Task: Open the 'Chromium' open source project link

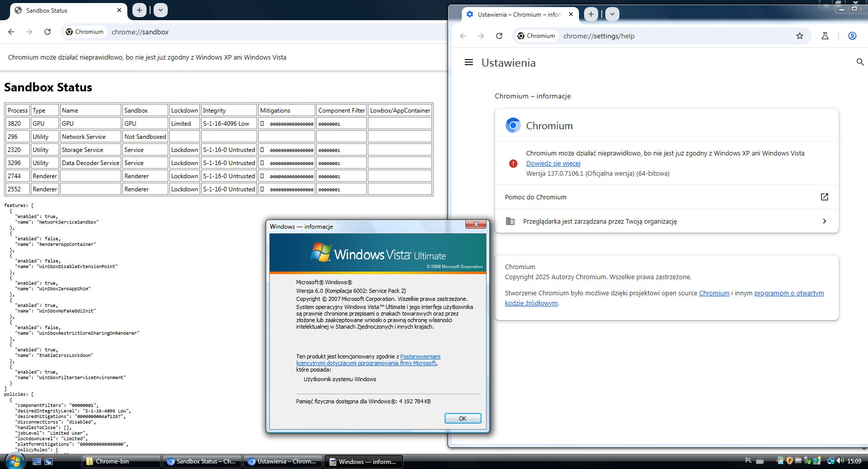Action: click(x=714, y=293)
